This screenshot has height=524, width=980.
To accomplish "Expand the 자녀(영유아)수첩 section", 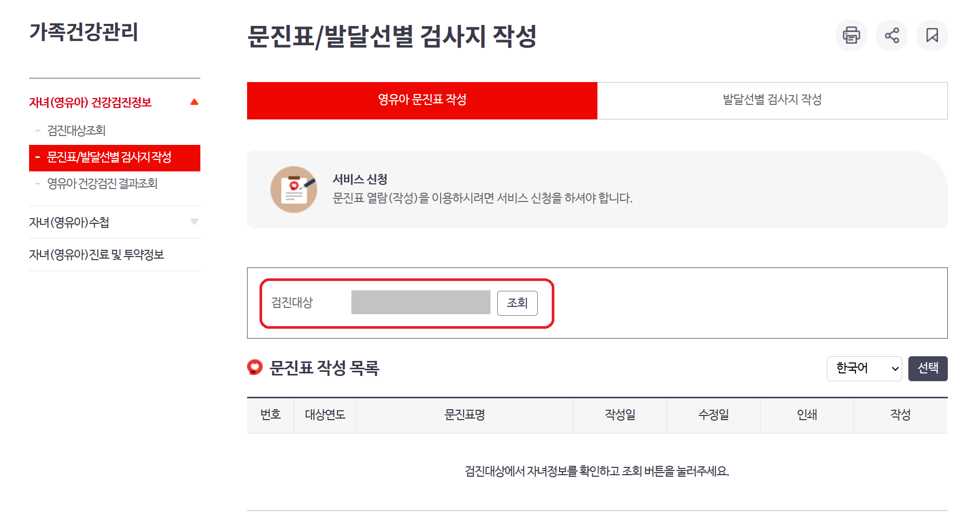I will pyautogui.click(x=195, y=222).
